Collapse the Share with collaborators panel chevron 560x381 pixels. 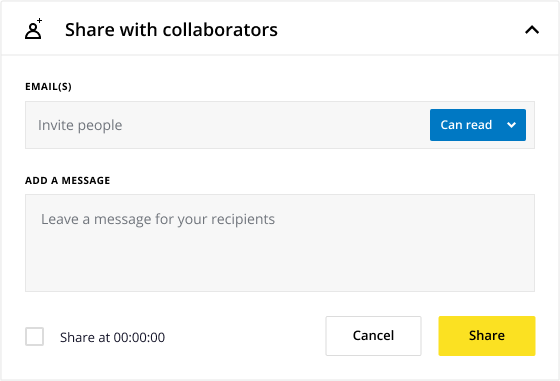pyautogui.click(x=532, y=30)
